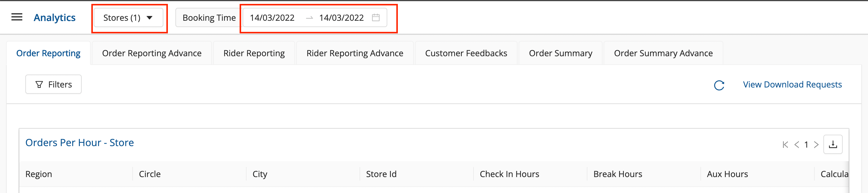Switch to Order Reporting Advance tab

(x=152, y=53)
